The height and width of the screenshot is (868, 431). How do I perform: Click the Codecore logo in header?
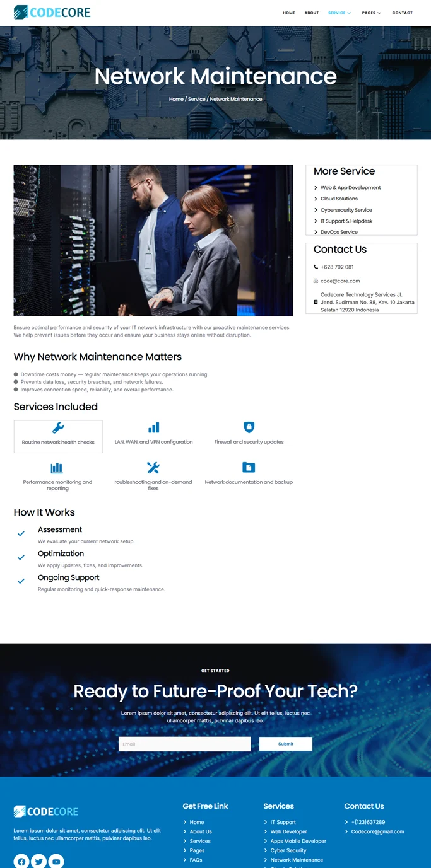click(52, 12)
